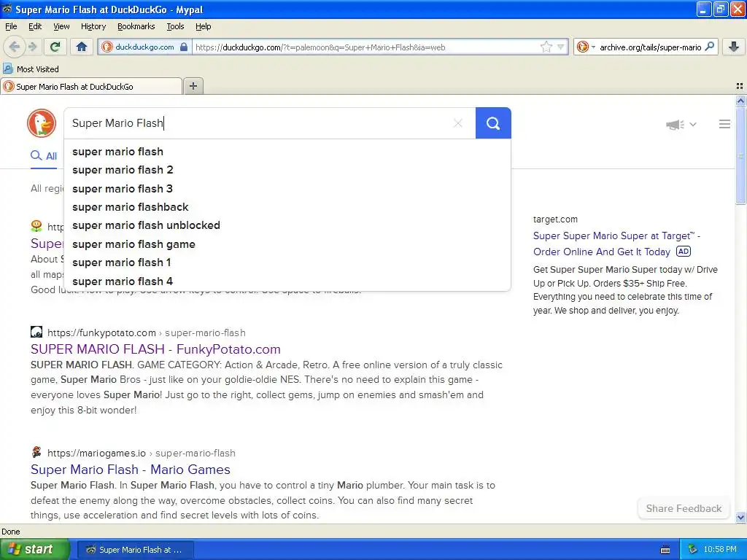Open a new tab with the plus button
Image resolution: width=747 pixels, height=560 pixels.
pos(193,86)
